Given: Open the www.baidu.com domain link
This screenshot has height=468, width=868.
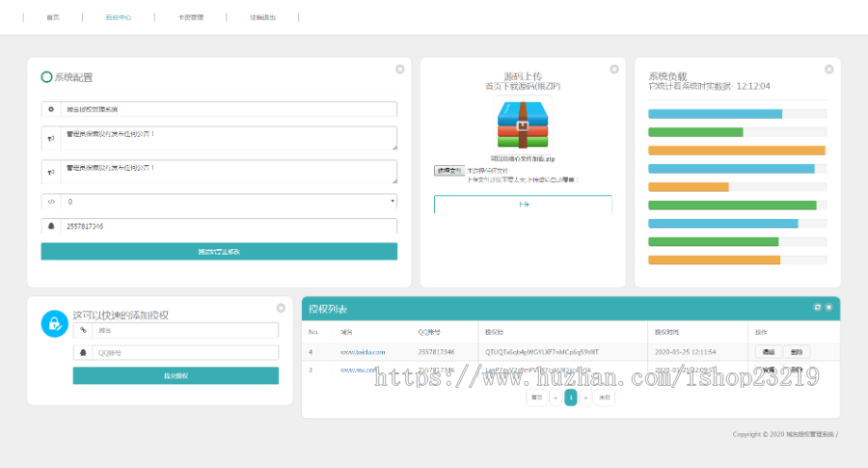Looking at the screenshot, I should 362,352.
